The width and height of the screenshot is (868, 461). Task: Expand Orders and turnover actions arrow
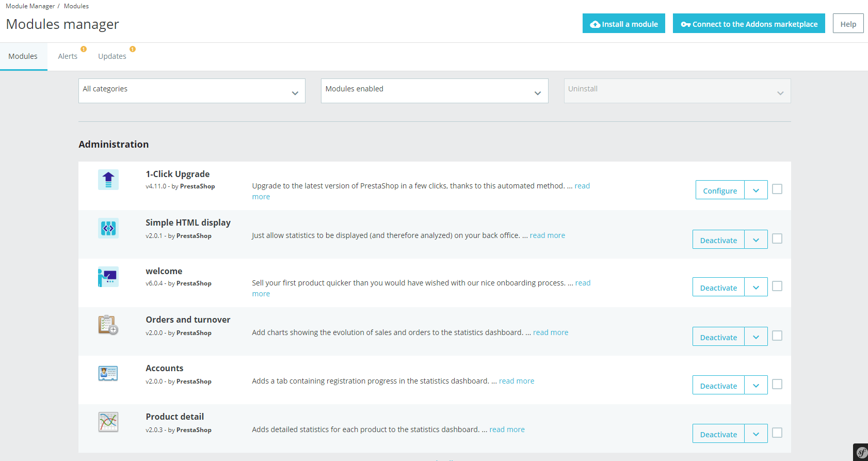click(756, 337)
